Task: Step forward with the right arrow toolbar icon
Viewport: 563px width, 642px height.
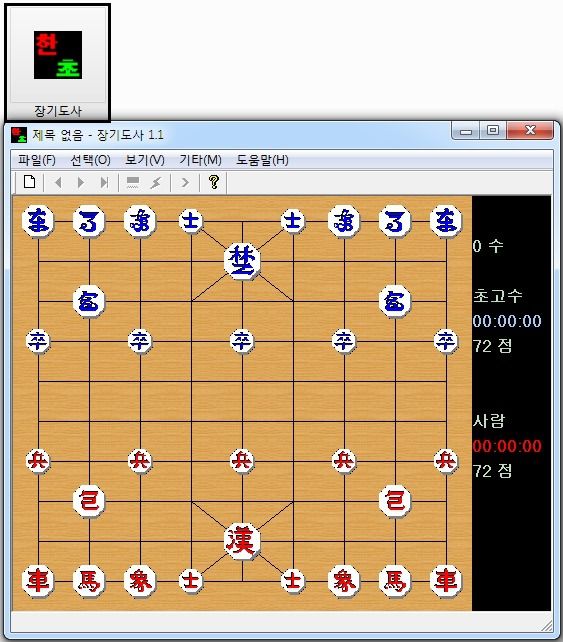Action: pos(81,182)
